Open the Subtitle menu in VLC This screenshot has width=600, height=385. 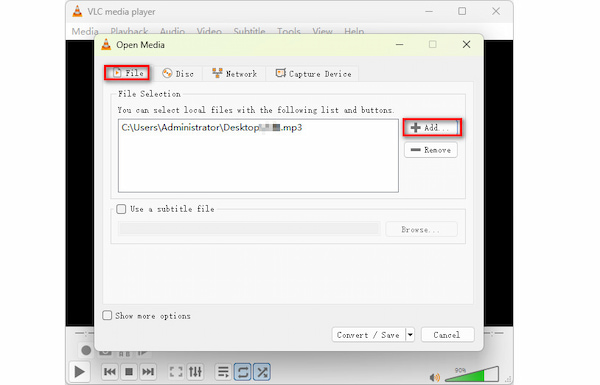click(249, 31)
